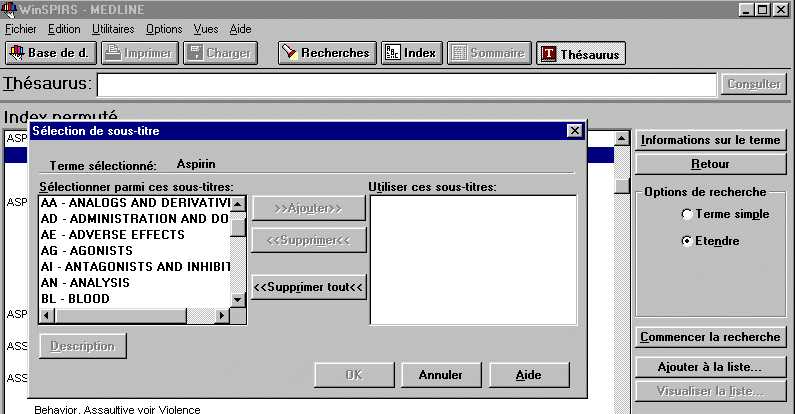Viewport: 795px width, 414px height.
Task: Click subheading list scroll-left arrow
Action: (x=47, y=316)
